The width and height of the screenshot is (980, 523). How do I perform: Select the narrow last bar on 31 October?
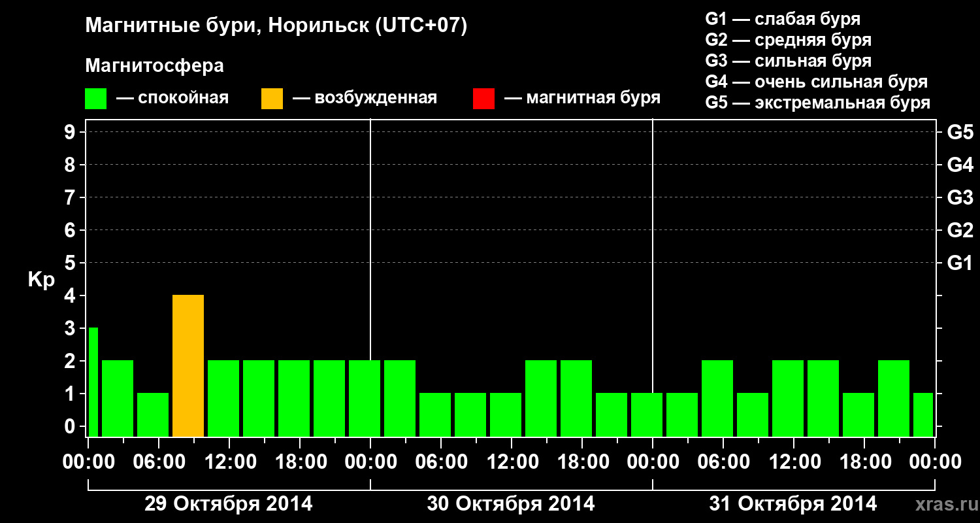[x=923, y=414]
